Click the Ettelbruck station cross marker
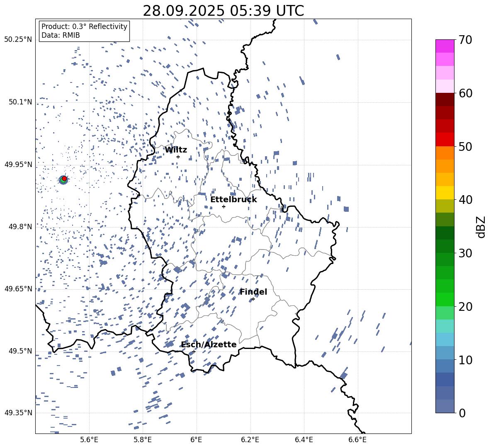Image resolution: width=491 pixels, height=448 pixels. pos(224,206)
